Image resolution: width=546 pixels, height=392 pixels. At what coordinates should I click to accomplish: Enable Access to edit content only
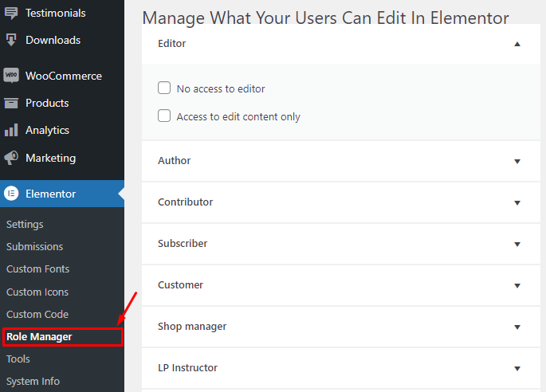pyautogui.click(x=164, y=116)
